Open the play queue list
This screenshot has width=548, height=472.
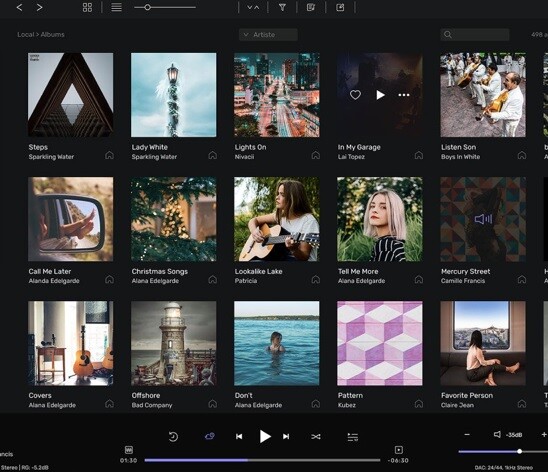353,437
